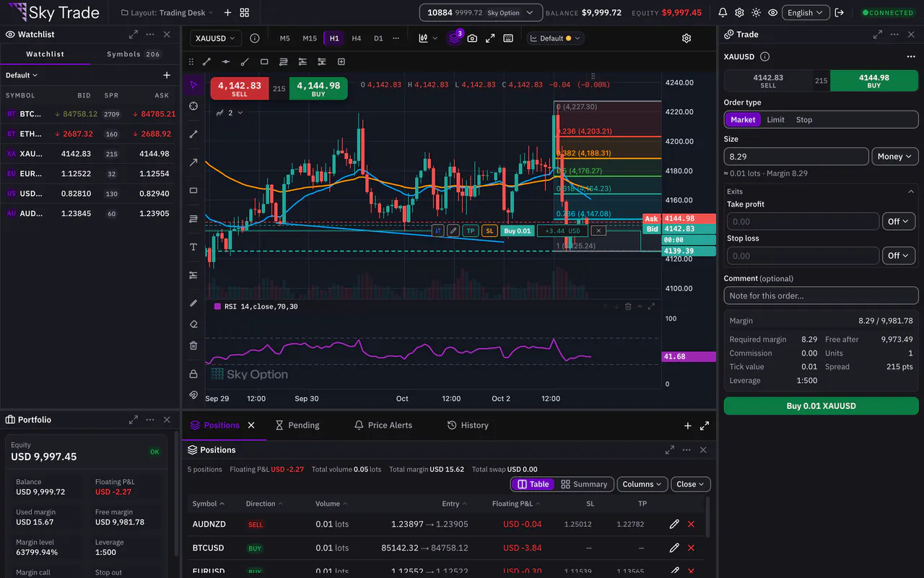Open the Close dropdown button in Positions
Screen dimensions: 924x578
691,484
